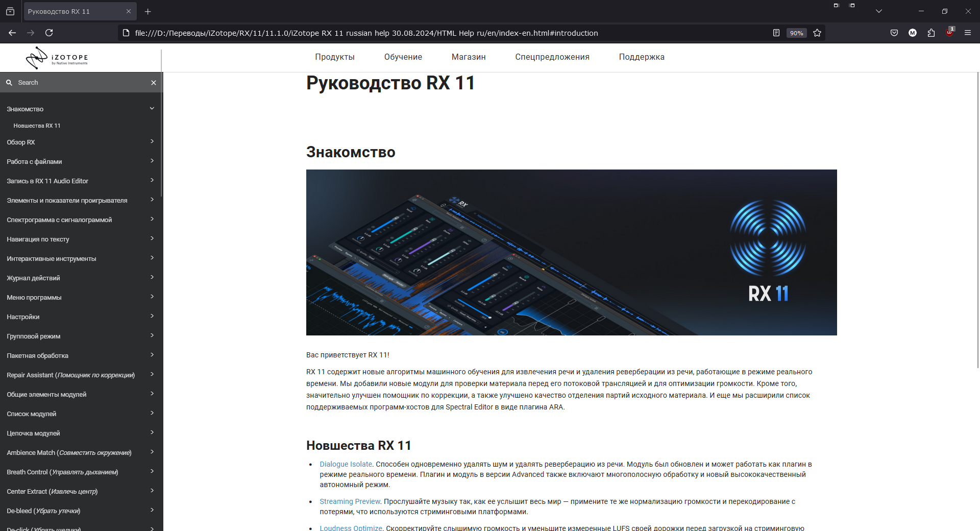Reload the page with the refresh icon
The width and height of the screenshot is (980, 531).
pos(49,33)
